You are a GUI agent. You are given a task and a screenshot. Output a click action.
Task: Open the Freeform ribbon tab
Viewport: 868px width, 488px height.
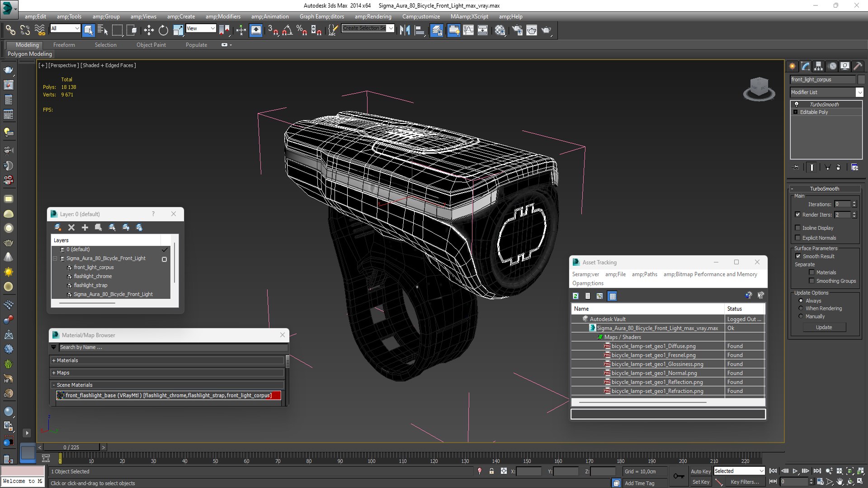[x=64, y=45]
